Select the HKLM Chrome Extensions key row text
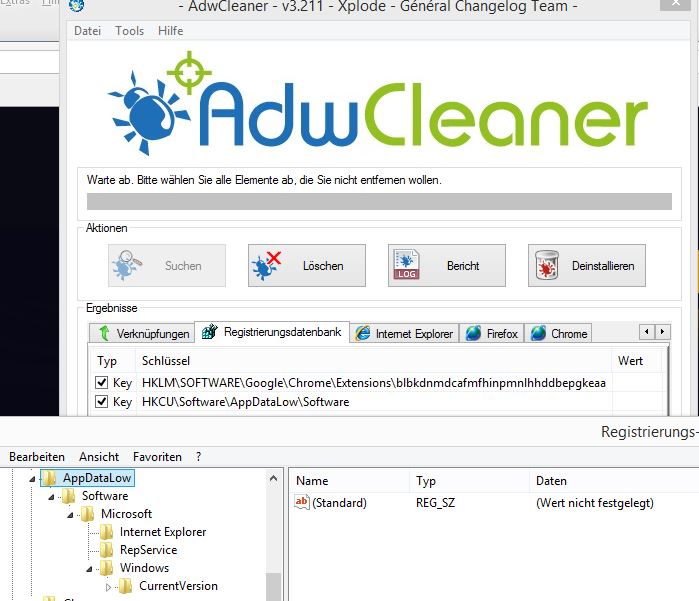This screenshot has width=699, height=601. pyautogui.click(x=374, y=383)
